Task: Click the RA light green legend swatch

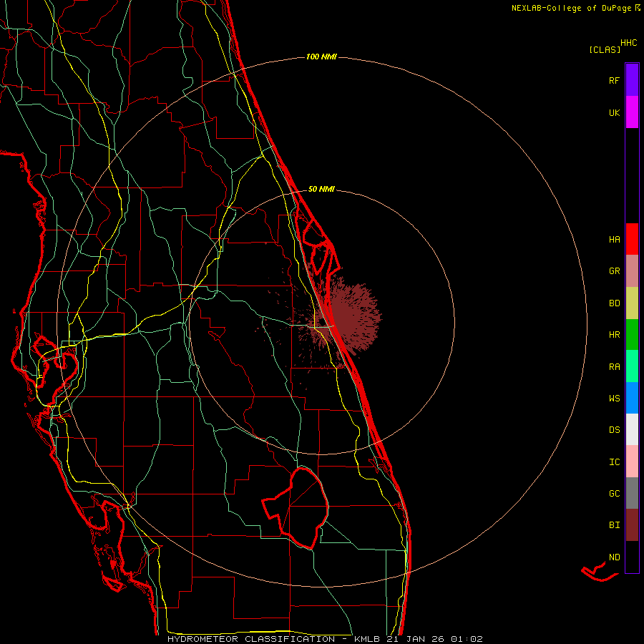Action: point(632,366)
